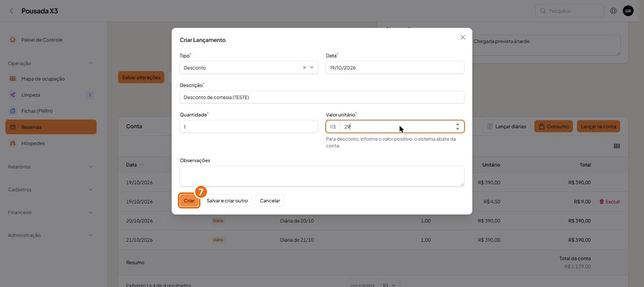Focus the Quantidade input field
Image resolution: width=644 pixels, height=287 pixels.
coord(249,127)
